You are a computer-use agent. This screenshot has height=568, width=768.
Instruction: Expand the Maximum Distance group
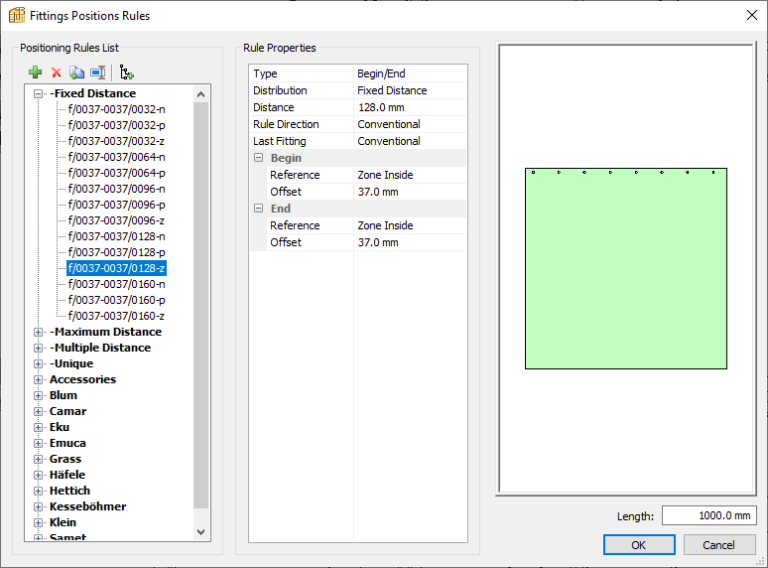(38, 332)
